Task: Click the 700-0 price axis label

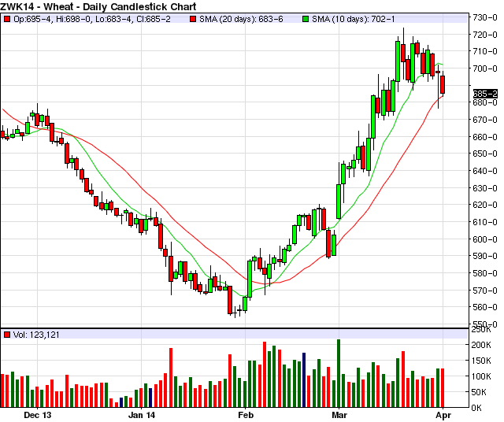Action: tap(485, 68)
